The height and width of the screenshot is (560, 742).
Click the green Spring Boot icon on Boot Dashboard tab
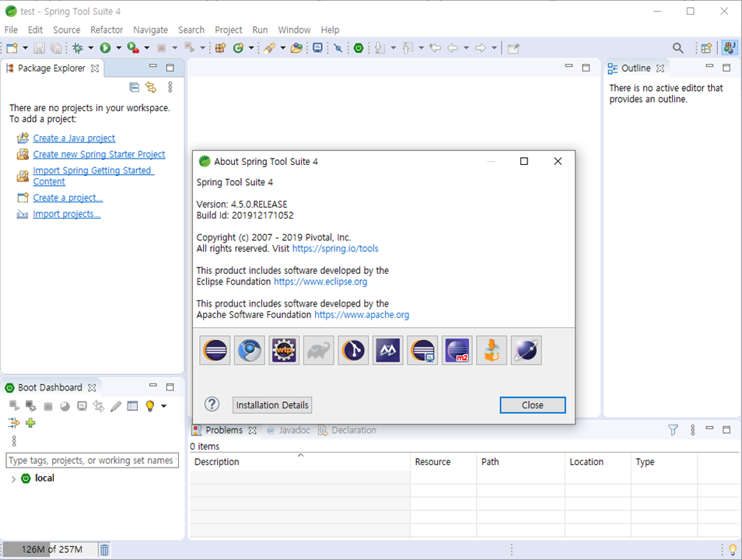pos(10,387)
